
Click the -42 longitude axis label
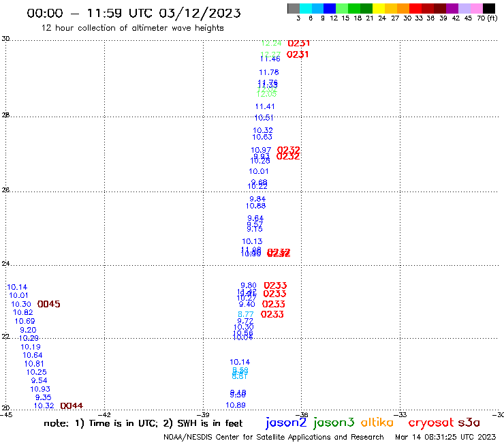[x=105, y=414]
